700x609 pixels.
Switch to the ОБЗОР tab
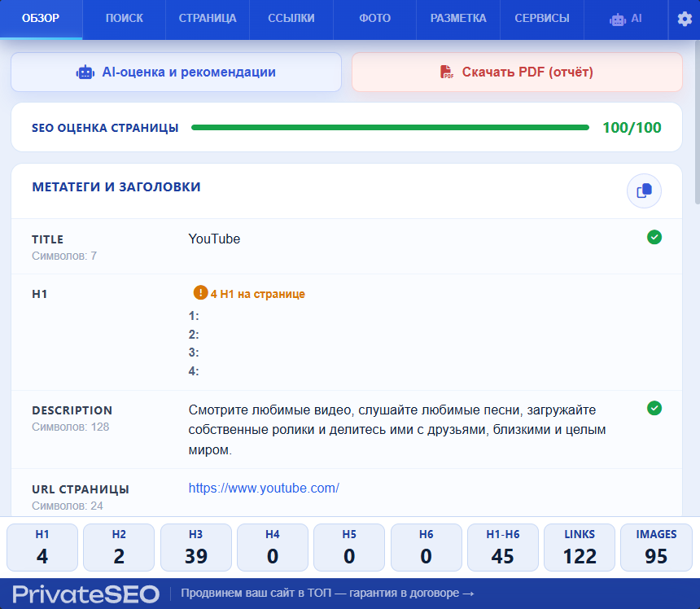click(x=41, y=20)
